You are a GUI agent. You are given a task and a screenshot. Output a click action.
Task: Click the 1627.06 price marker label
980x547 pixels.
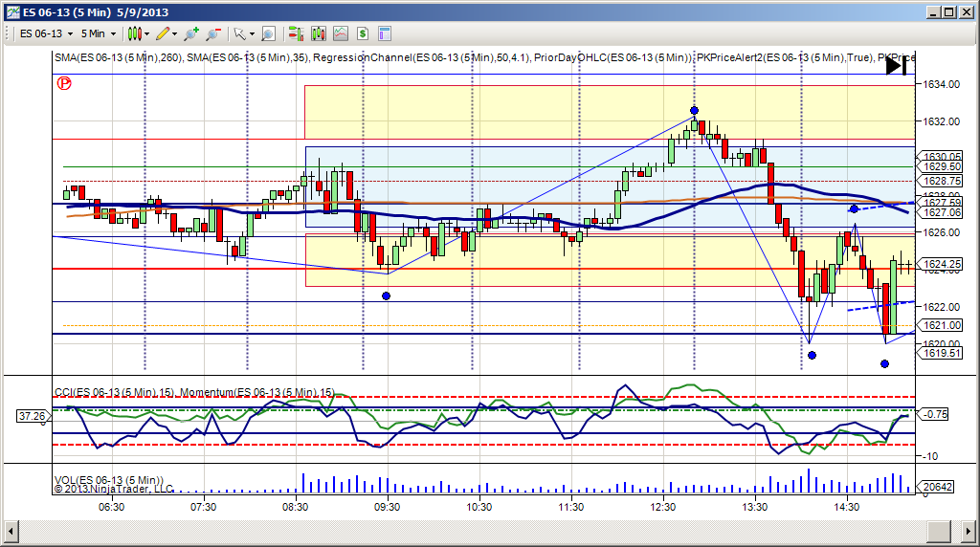click(x=940, y=212)
